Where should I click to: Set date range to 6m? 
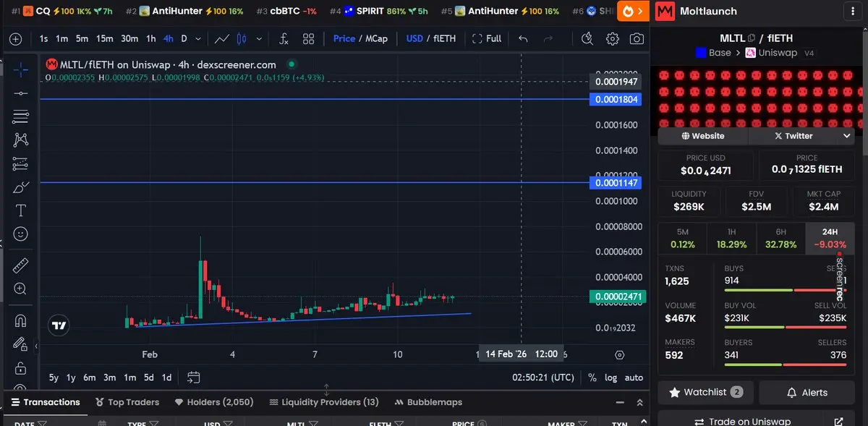[90, 378]
